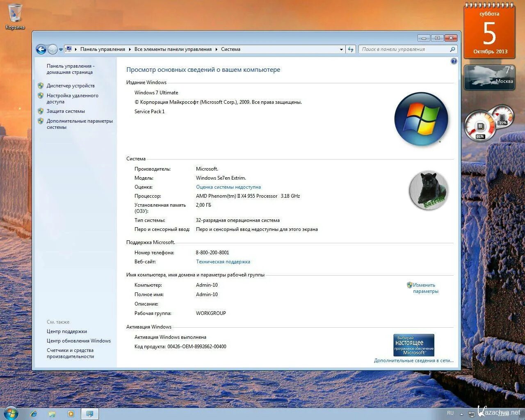
Task: Click the Forward navigation arrow button
Action: click(x=52, y=50)
